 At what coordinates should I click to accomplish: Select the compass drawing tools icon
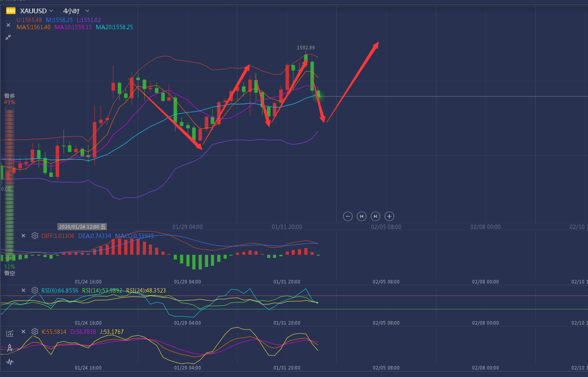point(10,348)
